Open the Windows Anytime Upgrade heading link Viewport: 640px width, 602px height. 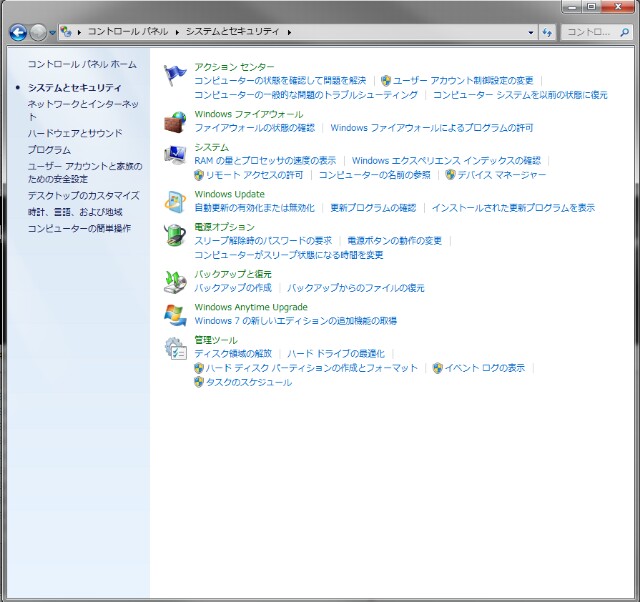(251, 307)
